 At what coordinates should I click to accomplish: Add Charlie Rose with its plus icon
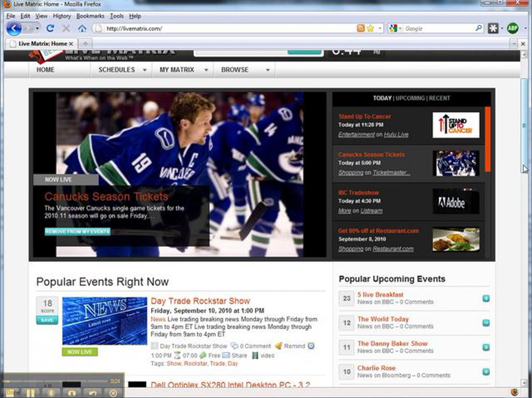[486, 372]
